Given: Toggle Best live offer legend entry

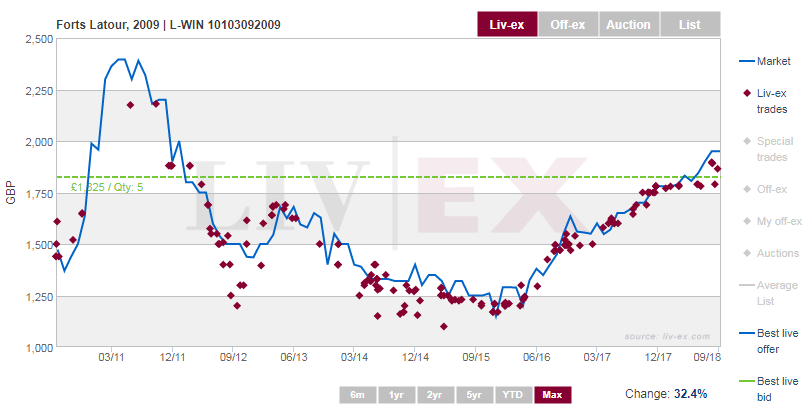Looking at the screenshot, I should (769, 341).
